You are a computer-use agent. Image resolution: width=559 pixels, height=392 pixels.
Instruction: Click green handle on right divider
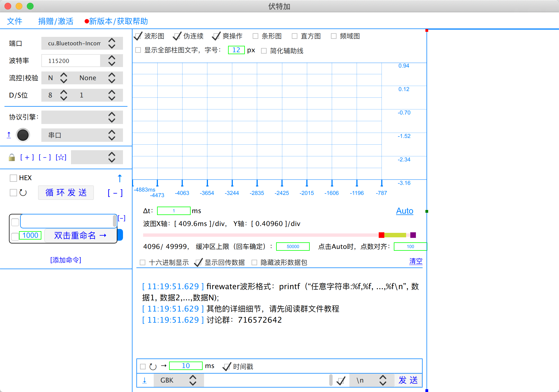pyautogui.click(x=427, y=211)
